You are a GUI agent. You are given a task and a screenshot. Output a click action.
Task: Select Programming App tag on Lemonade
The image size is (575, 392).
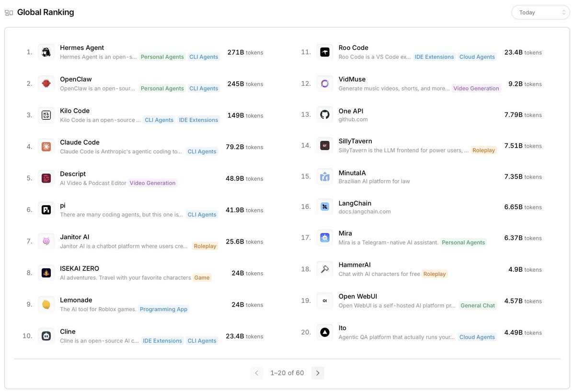coord(164,309)
